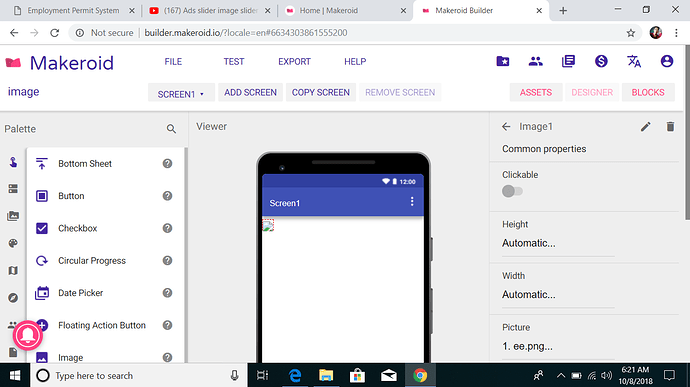690x387 pixels.
Task: Click the dollar donate icon
Action: (601, 61)
